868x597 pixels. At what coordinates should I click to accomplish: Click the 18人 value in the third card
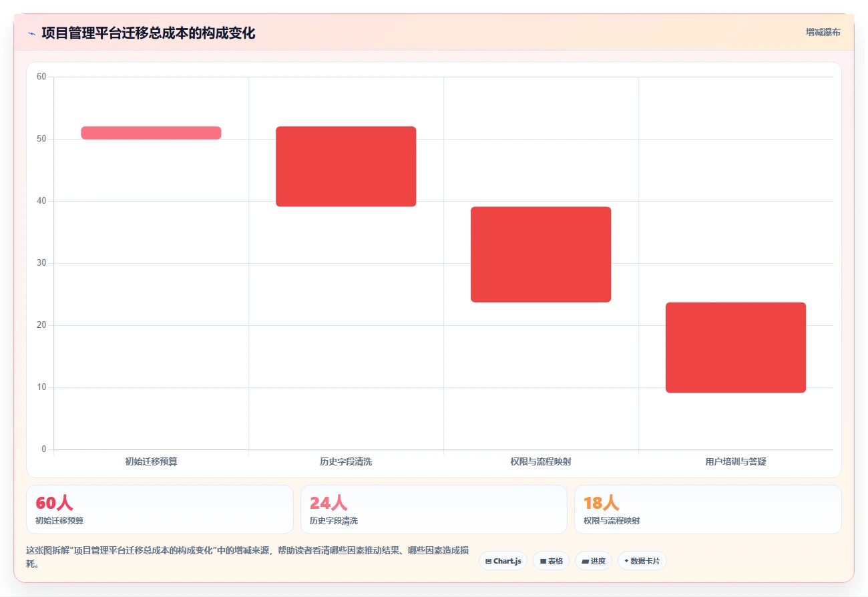602,504
